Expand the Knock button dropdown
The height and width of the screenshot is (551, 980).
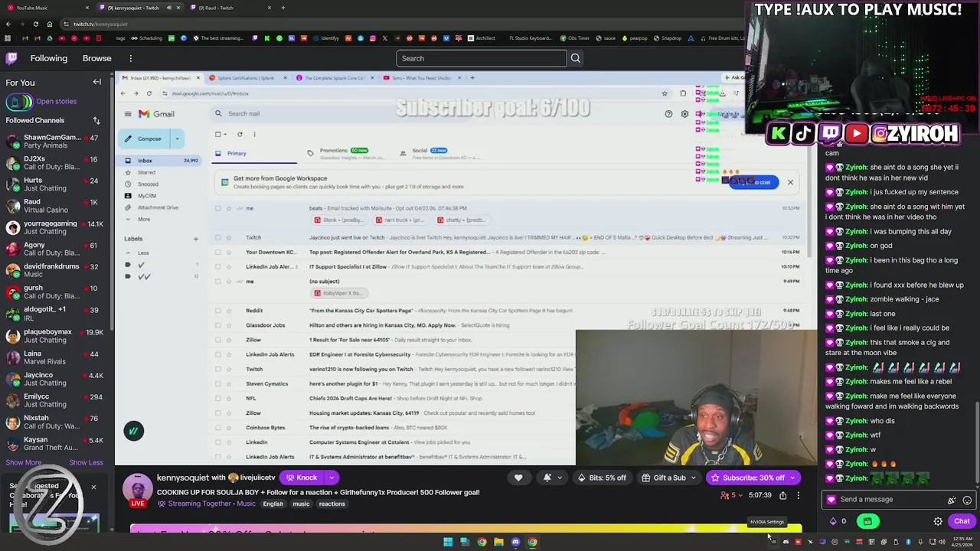(332, 478)
